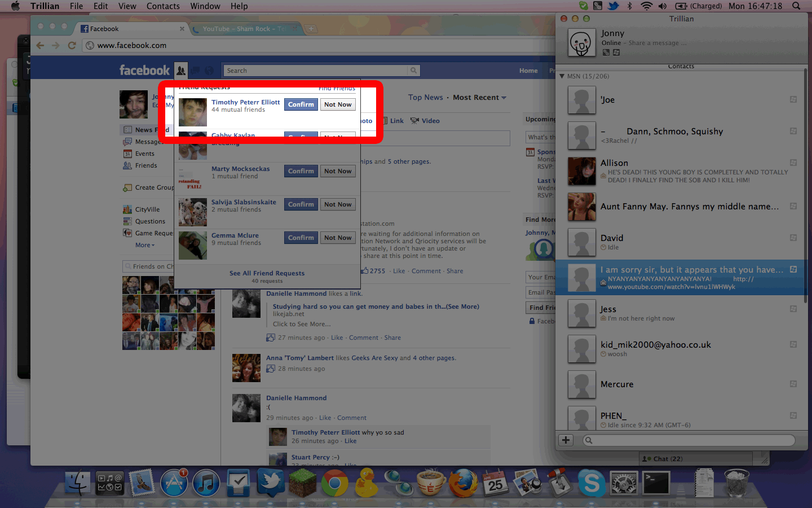
Task: Open See All Friend Requests link
Action: tap(267, 273)
